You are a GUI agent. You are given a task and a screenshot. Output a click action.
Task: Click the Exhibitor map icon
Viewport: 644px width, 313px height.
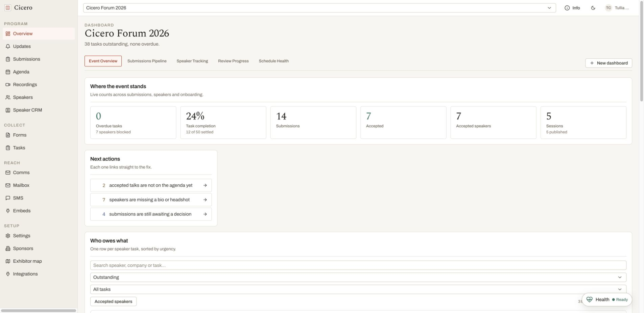click(8, 261)
